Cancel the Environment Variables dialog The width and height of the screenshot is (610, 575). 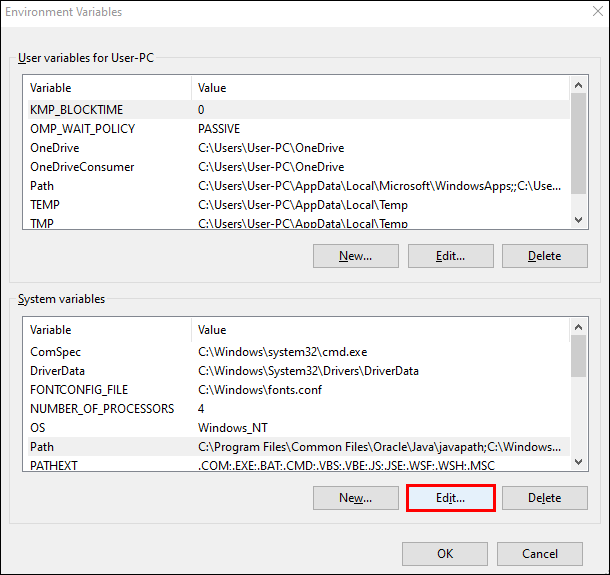click(540, 554)
